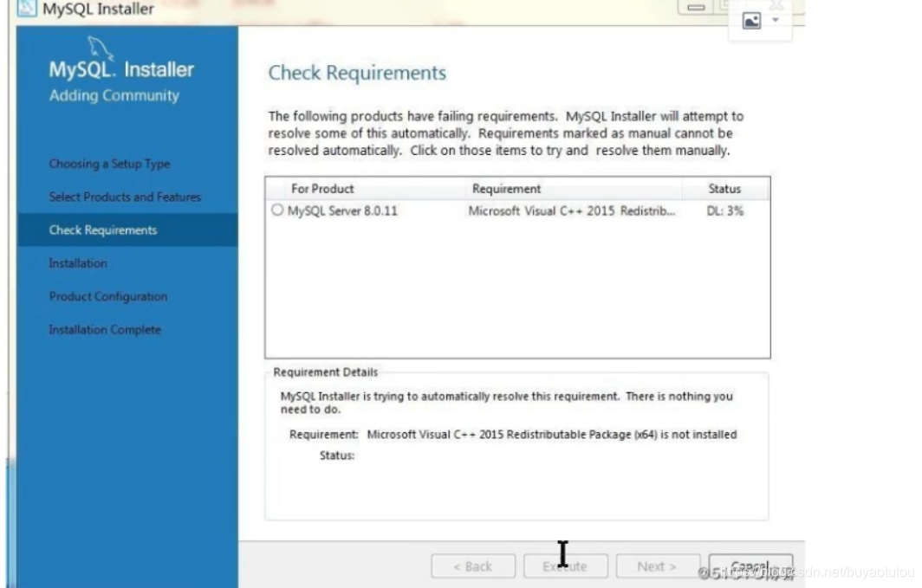Viewport: 922px width, 588px height.
Task: Click the Check Requirements page heading
Action: 357,73
